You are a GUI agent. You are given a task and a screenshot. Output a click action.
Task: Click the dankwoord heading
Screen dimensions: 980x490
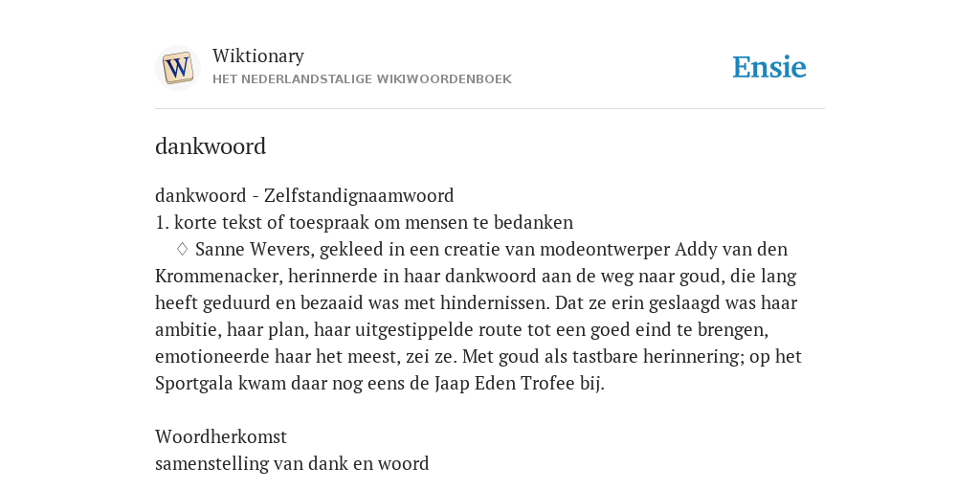(x=211, y=146)
